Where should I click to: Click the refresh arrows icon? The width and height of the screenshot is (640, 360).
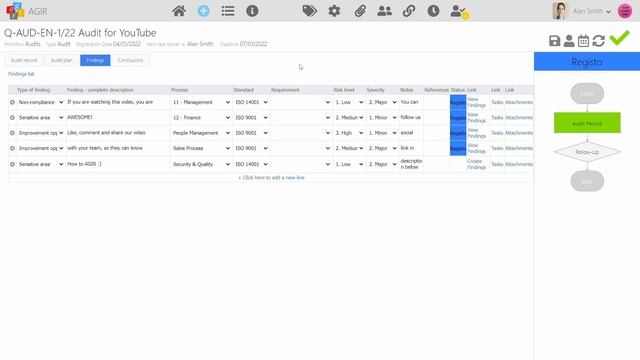pyautogui.click(x=598, y=41)
